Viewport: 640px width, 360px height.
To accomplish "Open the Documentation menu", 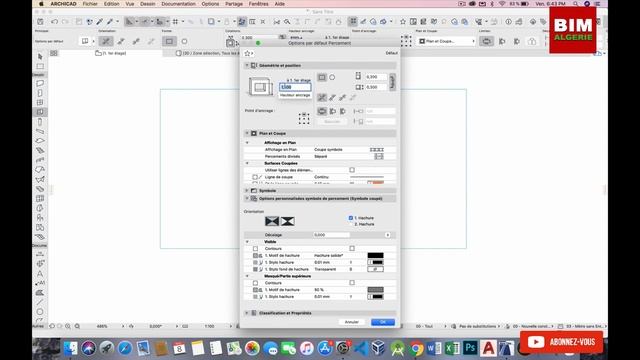I will tap(178, 4).
